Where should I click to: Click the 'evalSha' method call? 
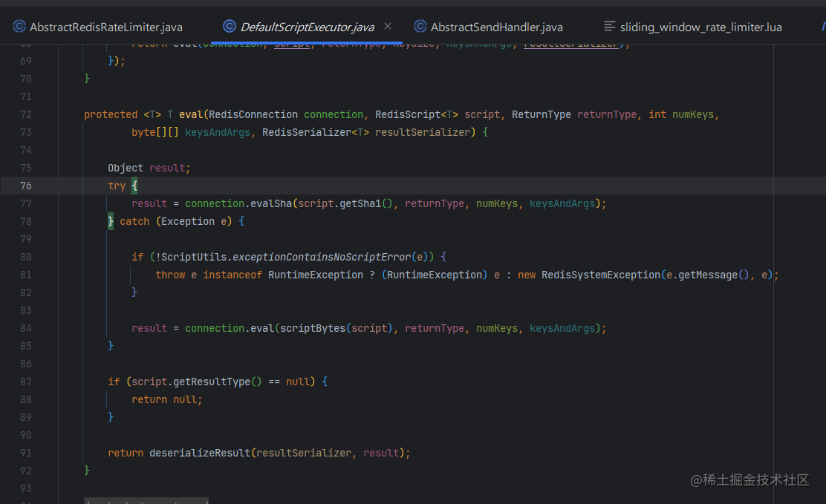tap(271, 204)
